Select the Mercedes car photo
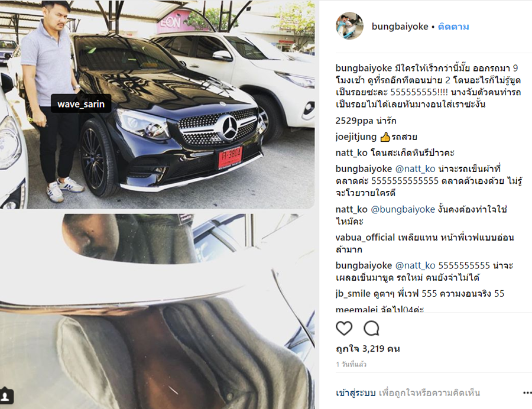This screenshot has height=409, width=532. pyautogui.click(x=157, y=105)
